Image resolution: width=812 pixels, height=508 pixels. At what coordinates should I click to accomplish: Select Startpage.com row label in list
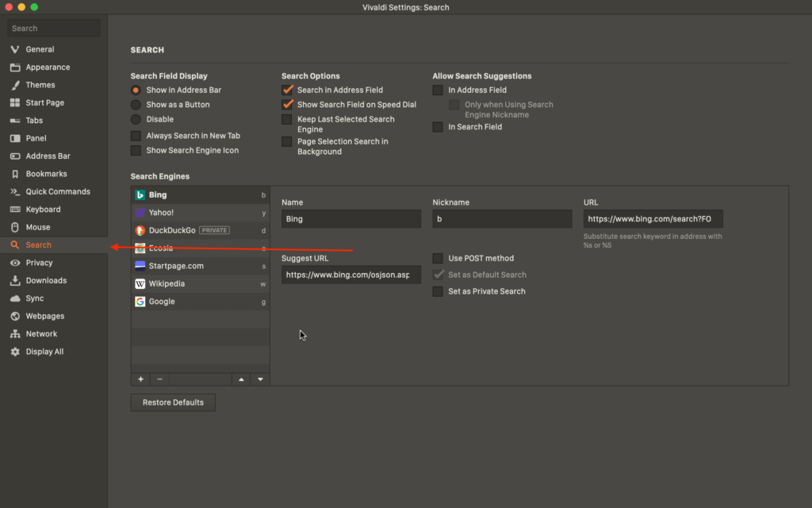tap(176, 266)
